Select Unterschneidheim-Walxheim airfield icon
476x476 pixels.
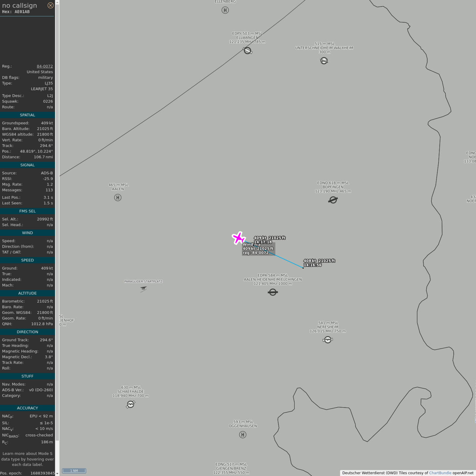(x=324, y=60)
